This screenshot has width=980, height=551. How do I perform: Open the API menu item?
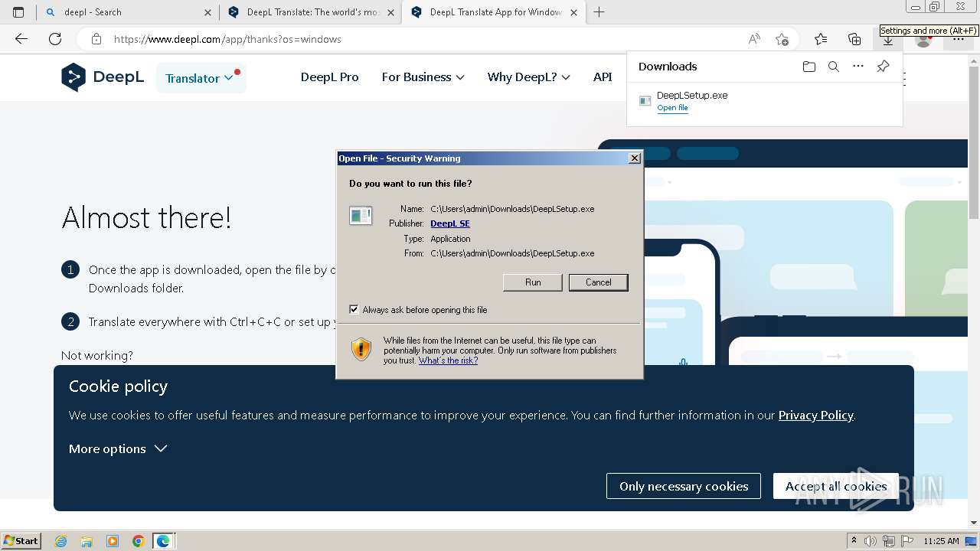pyautogui.click(x=603, y=77)
